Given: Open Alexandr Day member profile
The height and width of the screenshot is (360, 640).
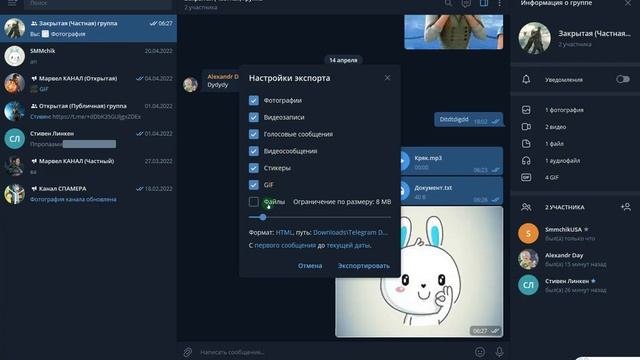Looking at the screenshot, I should tap(575, 260).
